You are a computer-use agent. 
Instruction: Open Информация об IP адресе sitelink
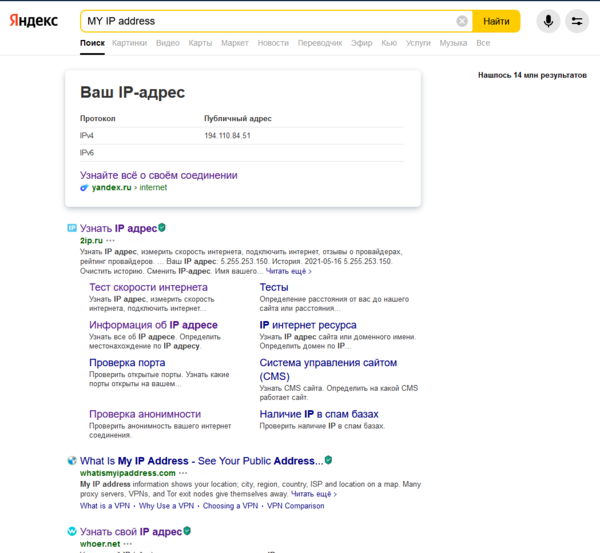coord(153,325)
